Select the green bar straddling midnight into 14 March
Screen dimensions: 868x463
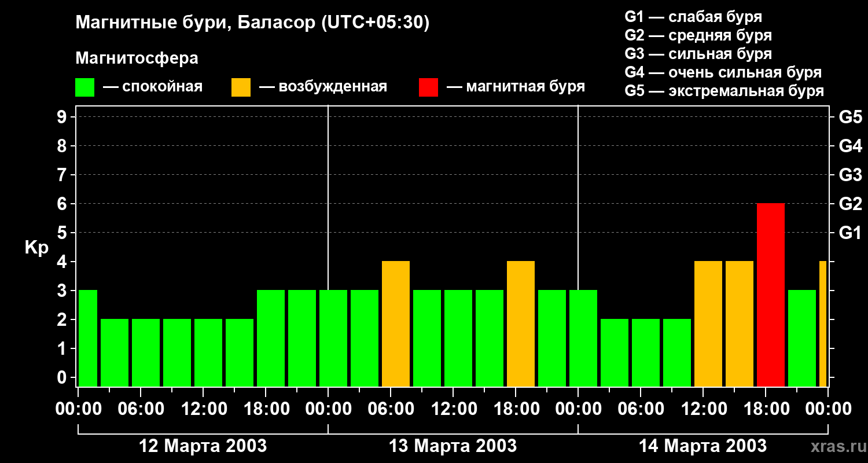pos(583,339)
